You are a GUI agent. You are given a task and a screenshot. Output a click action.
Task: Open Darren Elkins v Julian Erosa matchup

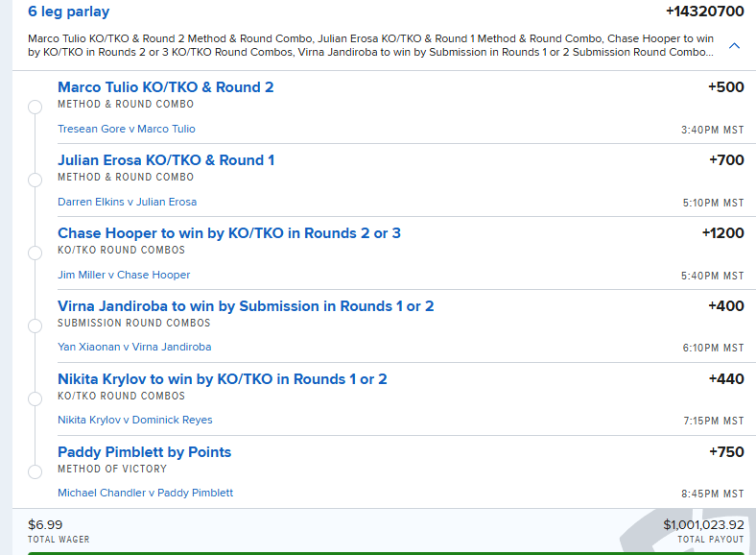point(128,202)
